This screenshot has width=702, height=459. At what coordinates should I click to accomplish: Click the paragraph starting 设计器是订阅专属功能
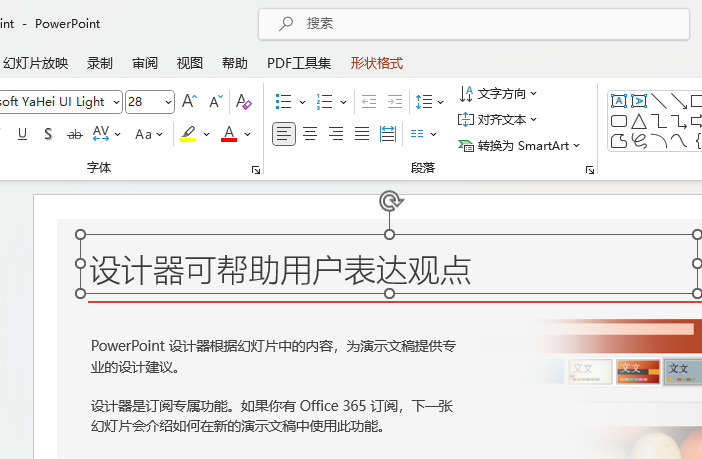pos(272,416)
